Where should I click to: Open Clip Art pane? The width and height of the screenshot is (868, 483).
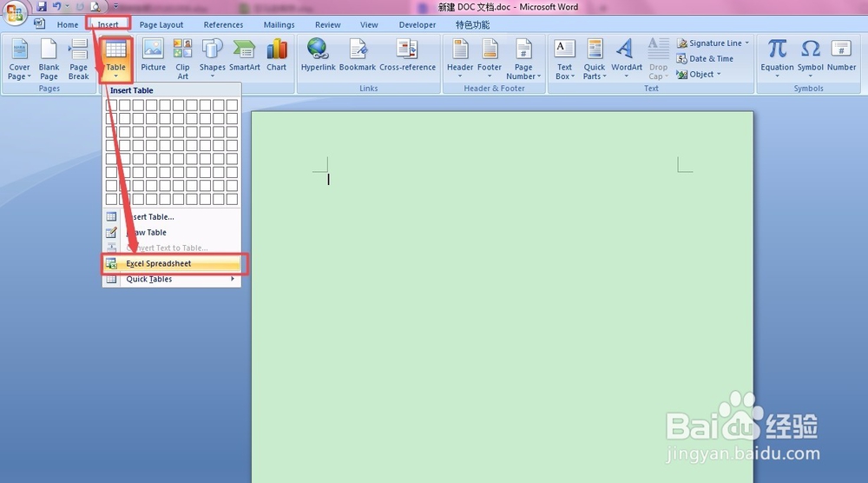click(x=182, y=59)
